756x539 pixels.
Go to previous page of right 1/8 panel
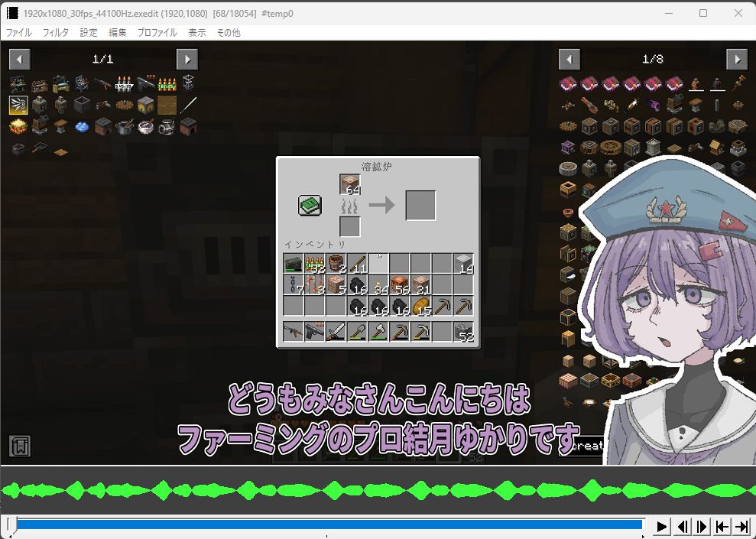pos(569,60)
